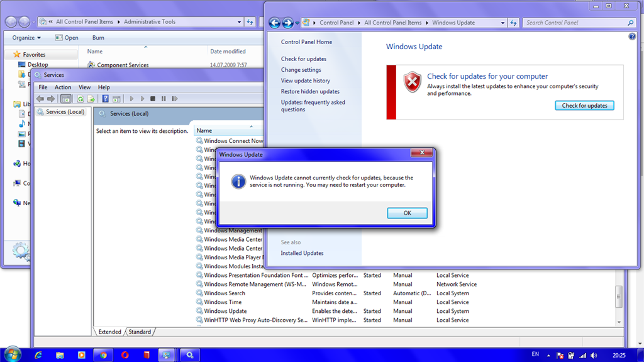
Task: Go to Control Panel Home
Action: pos(306,42)
